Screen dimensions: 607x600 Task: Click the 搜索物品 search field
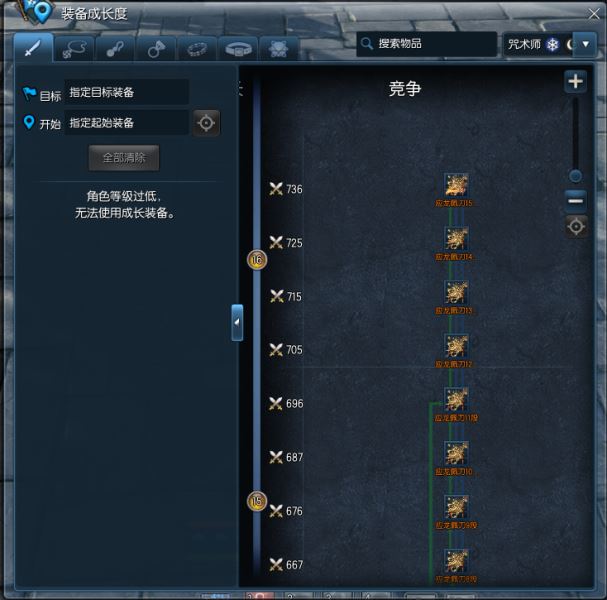(427, 44)
